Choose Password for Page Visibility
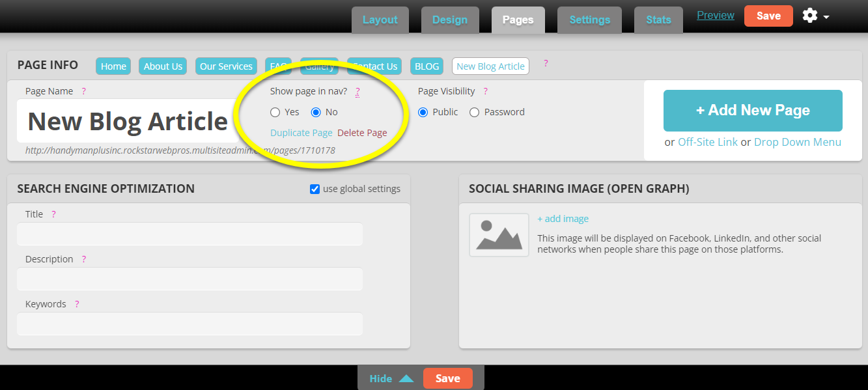 [474, 112]
